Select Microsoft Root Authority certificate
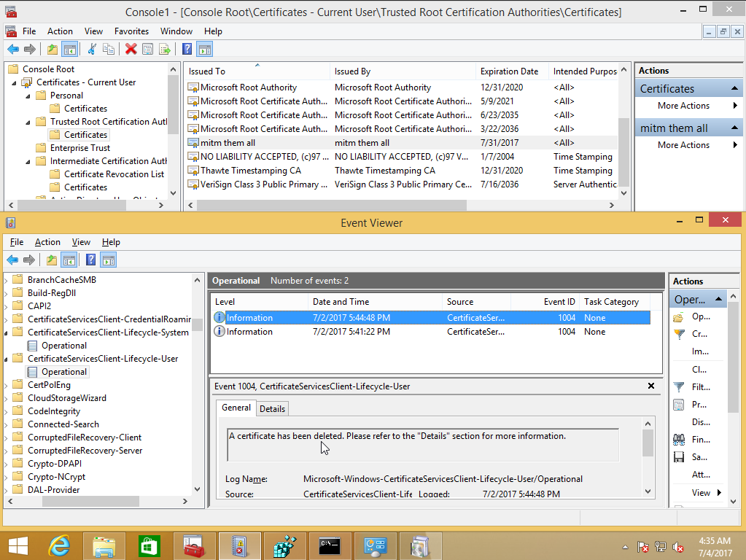This screenshot has width=746, height=560. pyautogui.click(x=402, y=87)
